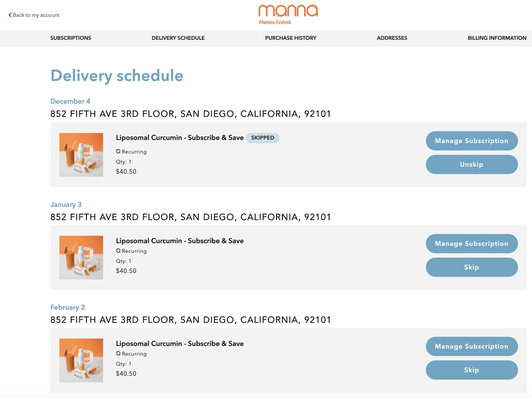This screenshot has width=532, height=398.
Task: Manage Subscription for January 3 delivery
Action: [x=472, y=244]
